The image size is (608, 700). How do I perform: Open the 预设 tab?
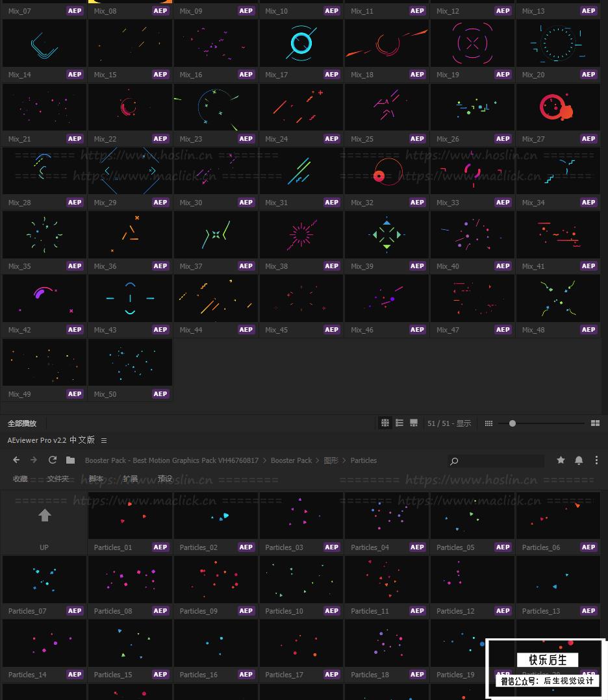click(165, 479)
